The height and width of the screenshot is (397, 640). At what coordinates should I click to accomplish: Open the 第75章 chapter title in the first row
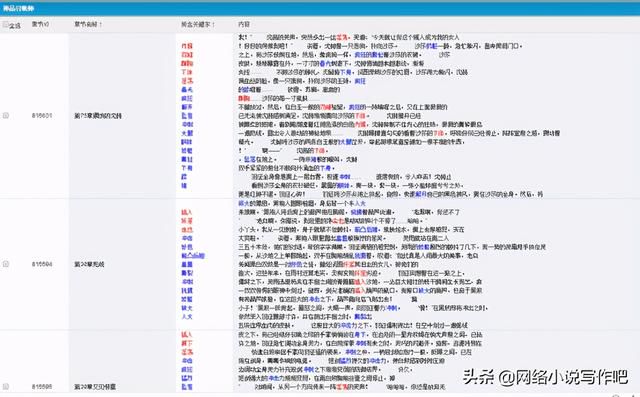point(98,116)
